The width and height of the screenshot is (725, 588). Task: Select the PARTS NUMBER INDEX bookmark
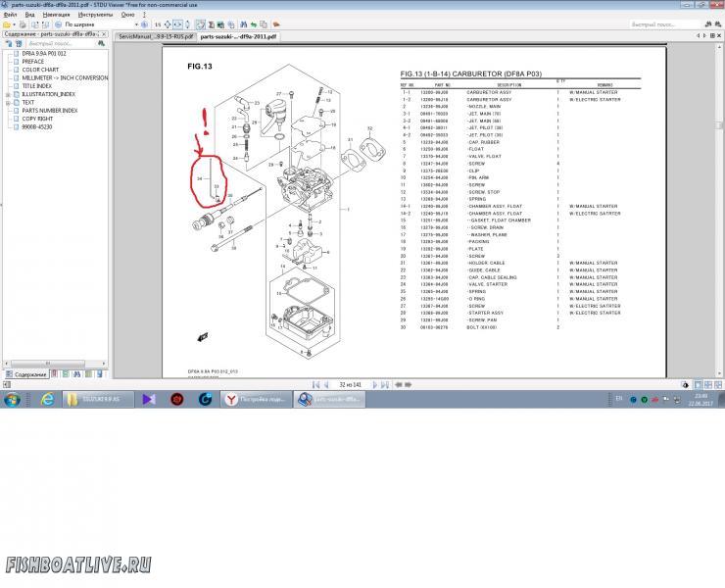[x=49, y=111]
